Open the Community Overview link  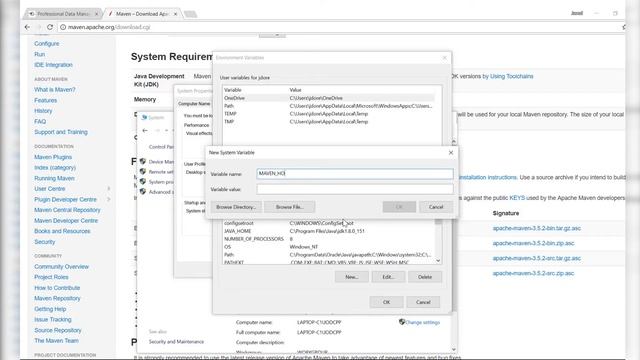tap(62, 267)
